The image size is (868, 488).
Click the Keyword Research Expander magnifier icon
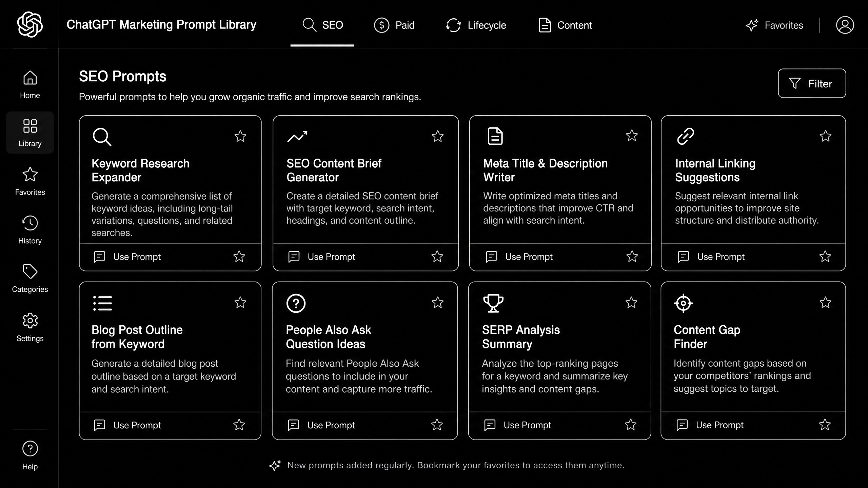point(102,137)
